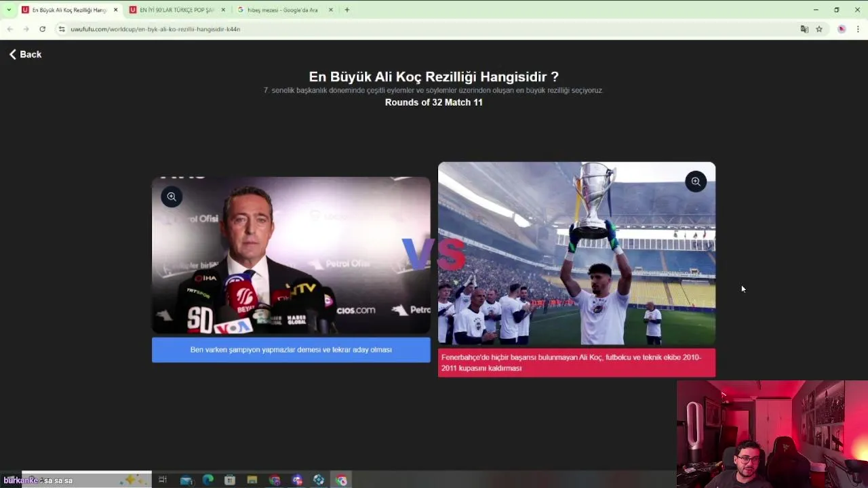Viewport: 868px width, 488px height.
Task: Reload the current page
Action: tap(42, 29)
